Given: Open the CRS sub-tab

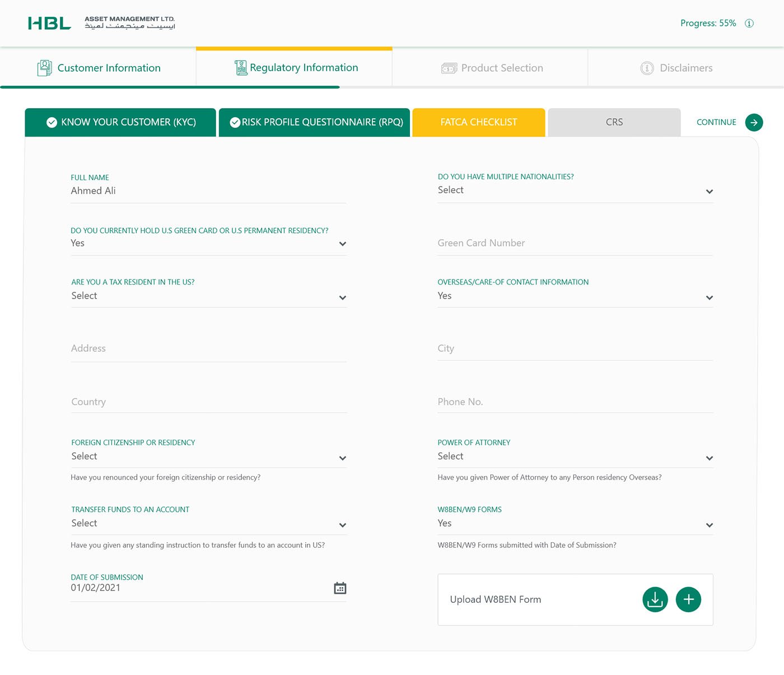Looking at the screenshot, I should click(614, 122).
